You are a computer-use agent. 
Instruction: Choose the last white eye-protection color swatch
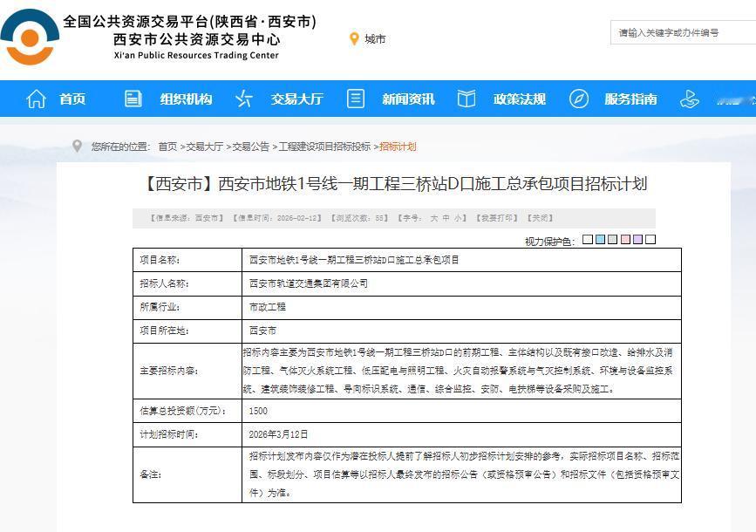[x=650, y=239]
